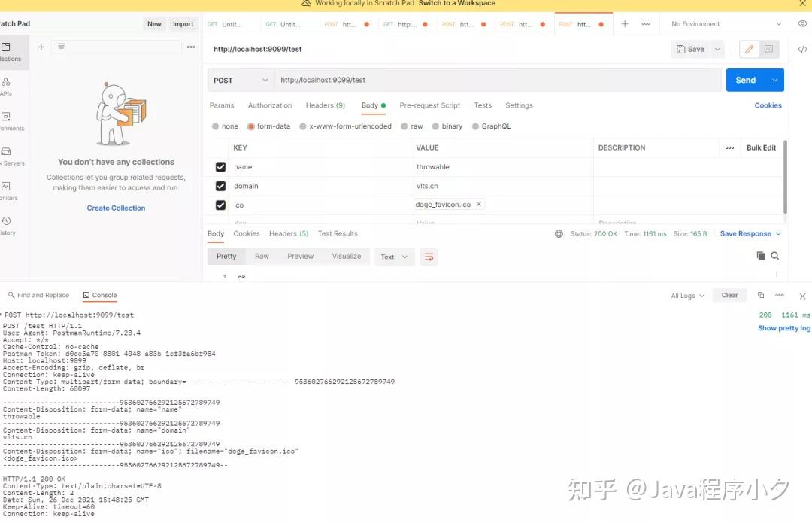Image resolution: width=812 pixels, height=523 pixels.
Task: Click the request URL input field
Action: point(497,81)
